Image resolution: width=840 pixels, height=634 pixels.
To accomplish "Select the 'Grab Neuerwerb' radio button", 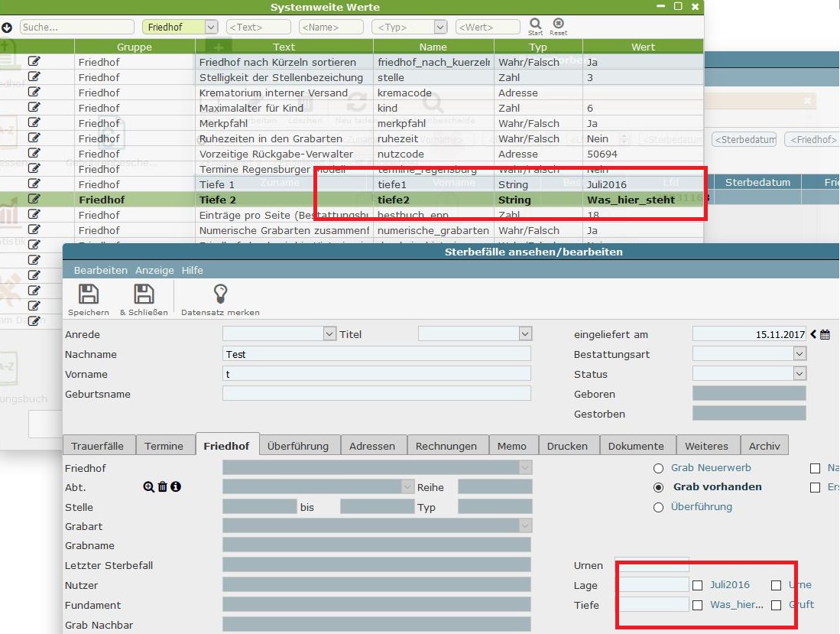I will 658,468.
